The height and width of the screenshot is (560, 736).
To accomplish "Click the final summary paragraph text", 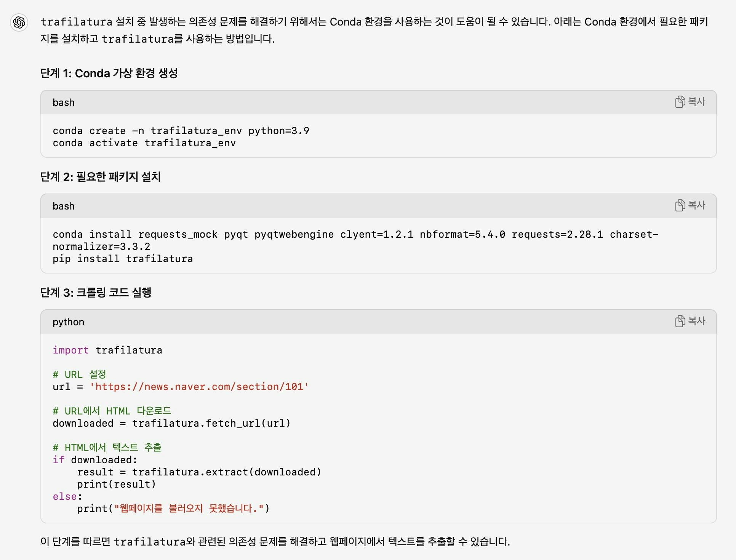I will (x=275, y=541).
